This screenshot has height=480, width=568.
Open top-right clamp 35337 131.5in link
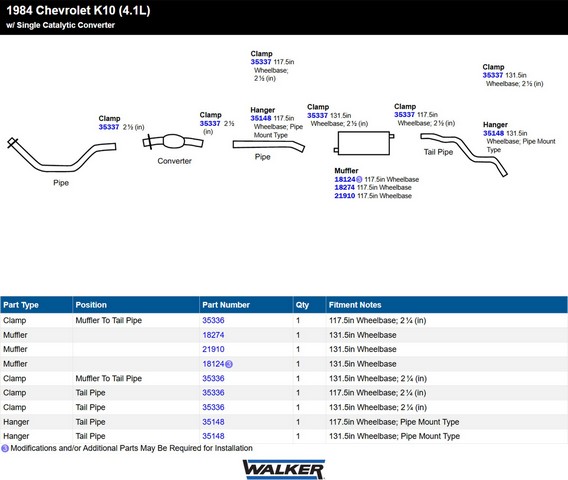tap(493, 75)
